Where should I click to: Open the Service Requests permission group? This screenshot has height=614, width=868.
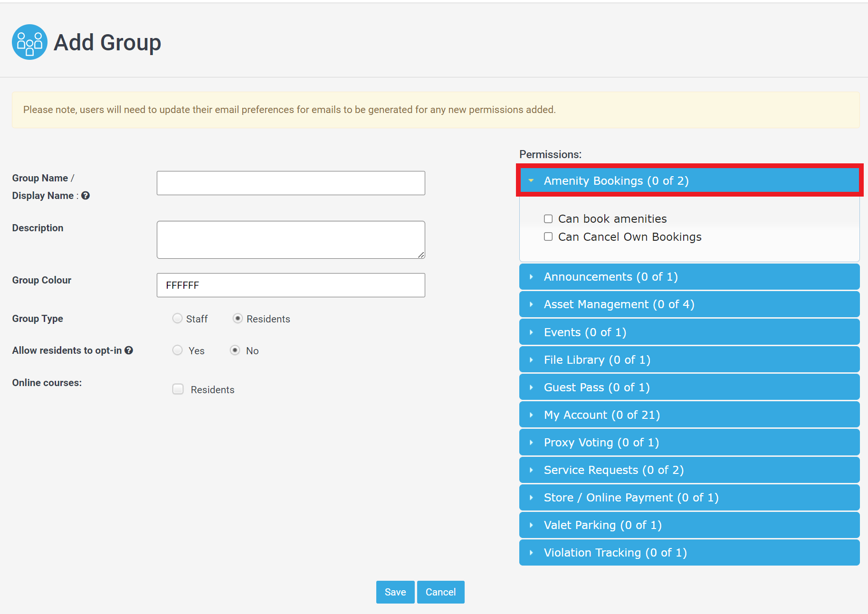613,470
